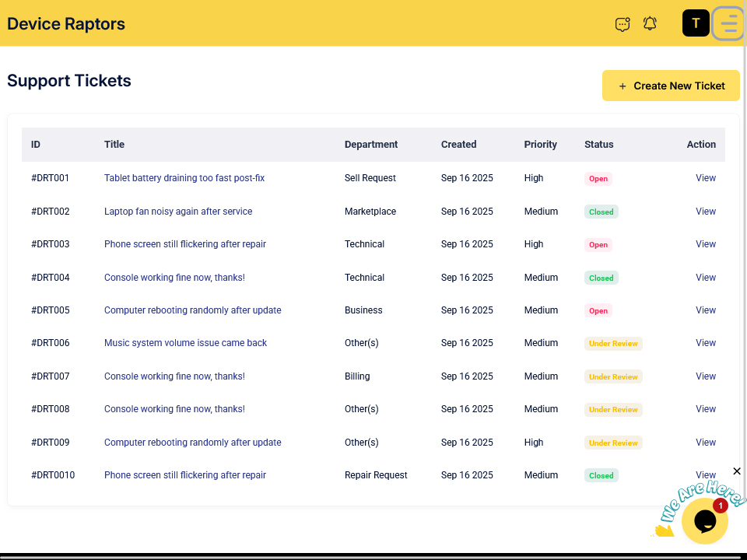Screen dimensions: 747x560
Task: Click the Create New Ticket button
Action: pos(671,86)
